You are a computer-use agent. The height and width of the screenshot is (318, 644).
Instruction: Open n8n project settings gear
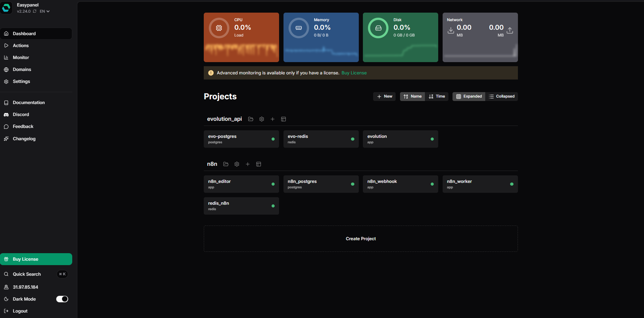click(x=237, y=164)
